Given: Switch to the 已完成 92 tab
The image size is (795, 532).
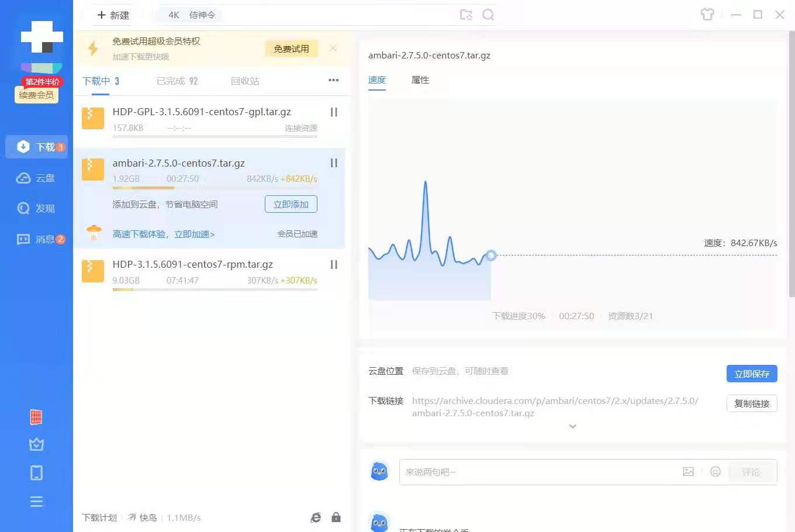Looking at the screenshot, I should tap(177, 81).
